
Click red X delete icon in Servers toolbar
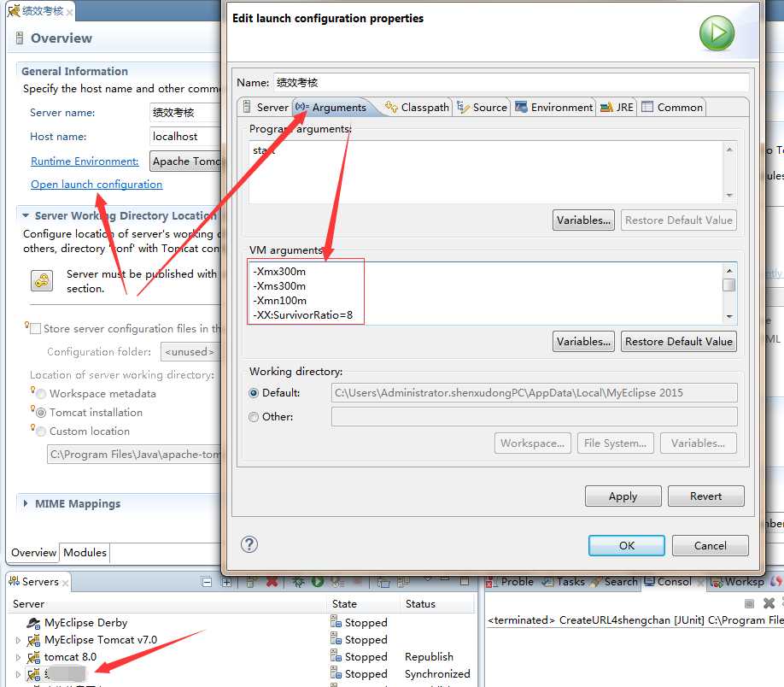[272, 581]
